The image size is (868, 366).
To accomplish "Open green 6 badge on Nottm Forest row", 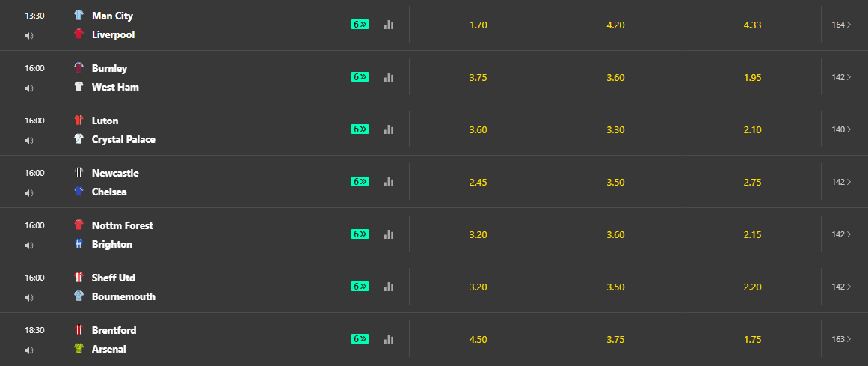I will (x=360, y=234).
